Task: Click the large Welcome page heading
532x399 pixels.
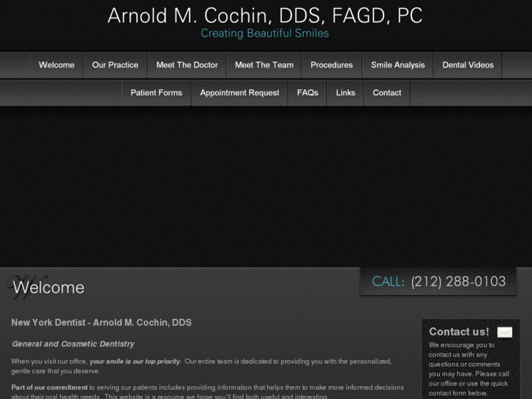Action: tap(48, 288)
